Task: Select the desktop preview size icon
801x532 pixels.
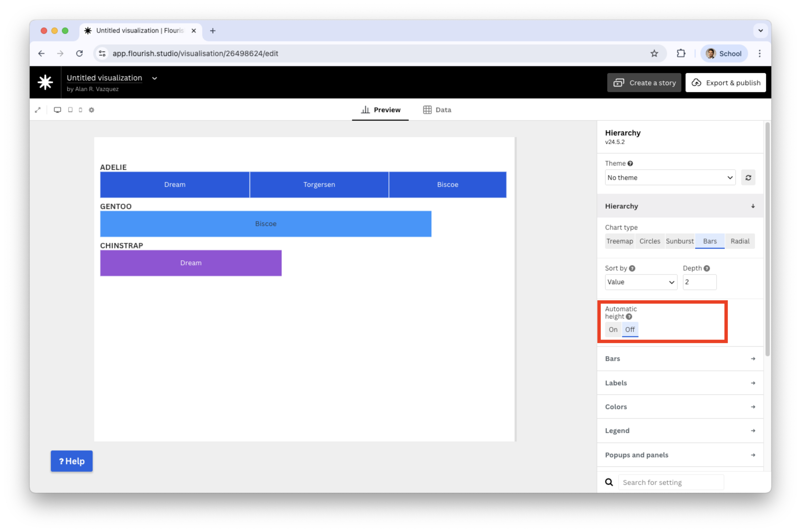Action: point(57,110)
